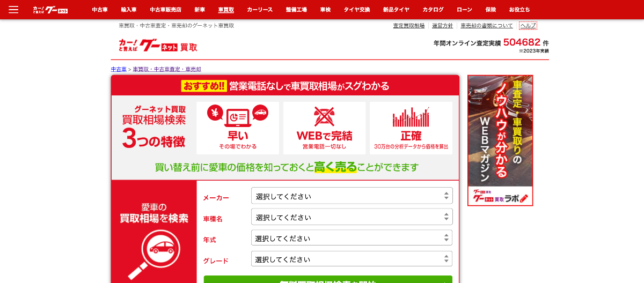Open the カタログ menu item
The width and height of the screenshot is (644, 283).
pyautogui.click(x=433, y=10)
